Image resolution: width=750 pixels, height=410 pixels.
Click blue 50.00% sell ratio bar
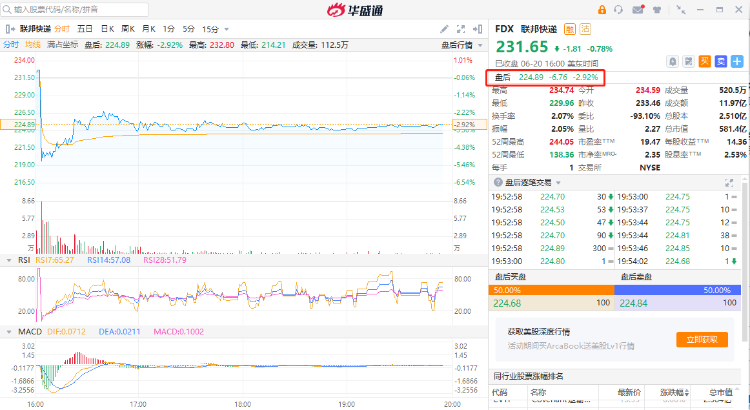(x=677, y=290)
